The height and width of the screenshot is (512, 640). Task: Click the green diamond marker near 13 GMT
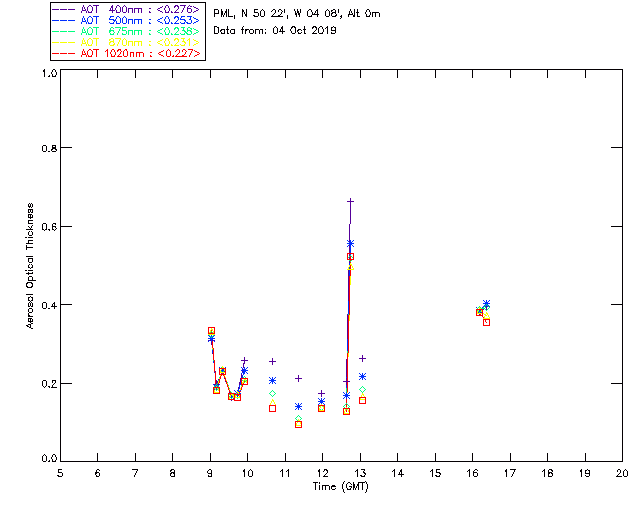pyautogui.click(x=362, y=390)
